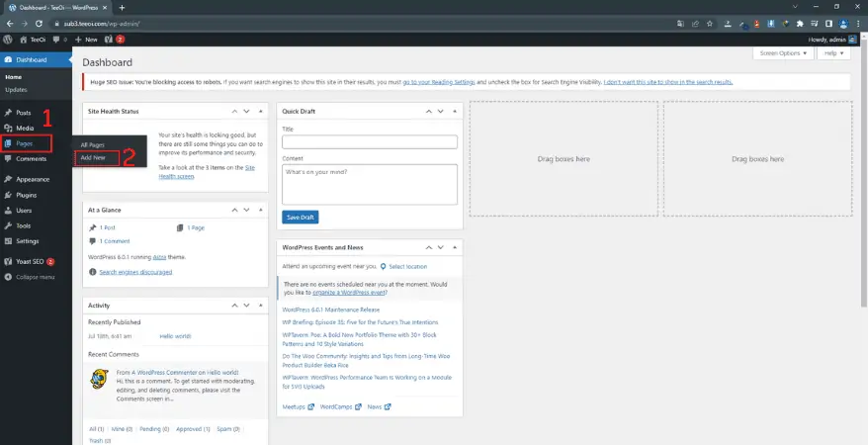Open the Meetups external link

(298, 406)
